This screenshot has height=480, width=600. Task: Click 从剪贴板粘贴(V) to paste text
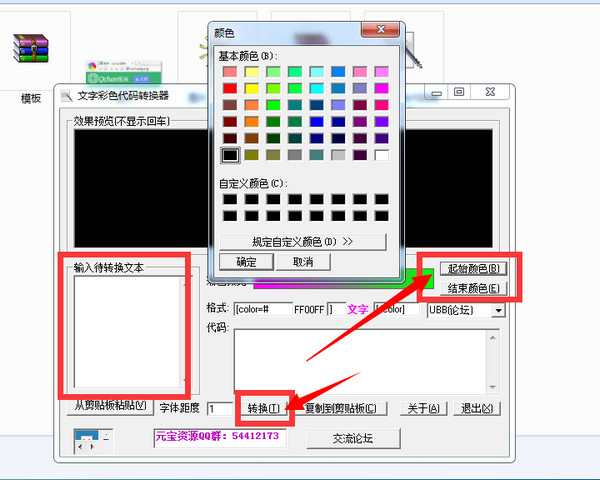click(110, 407)
